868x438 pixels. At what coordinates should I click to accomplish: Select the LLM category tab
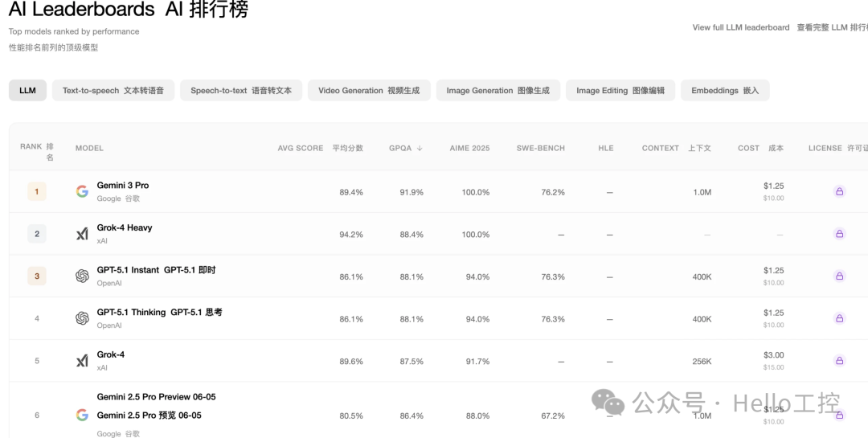27,90
